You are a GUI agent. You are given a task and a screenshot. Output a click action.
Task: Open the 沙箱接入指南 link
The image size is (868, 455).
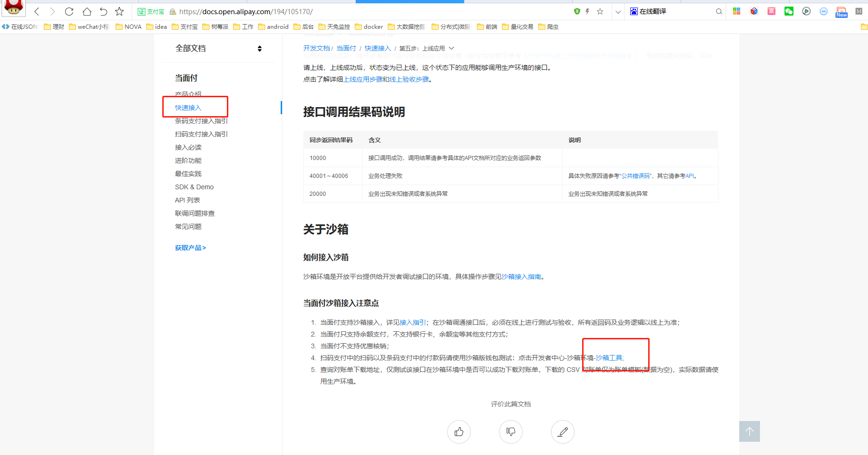point(521,277)
